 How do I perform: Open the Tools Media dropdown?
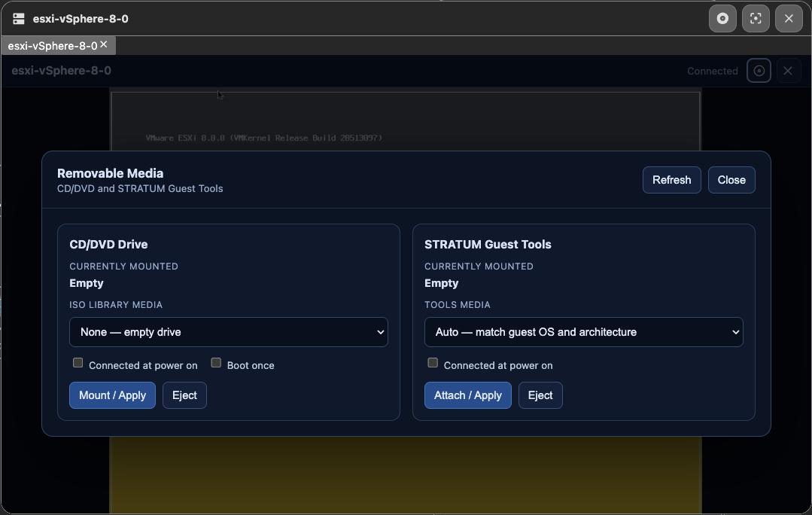(x=584, y=332)
